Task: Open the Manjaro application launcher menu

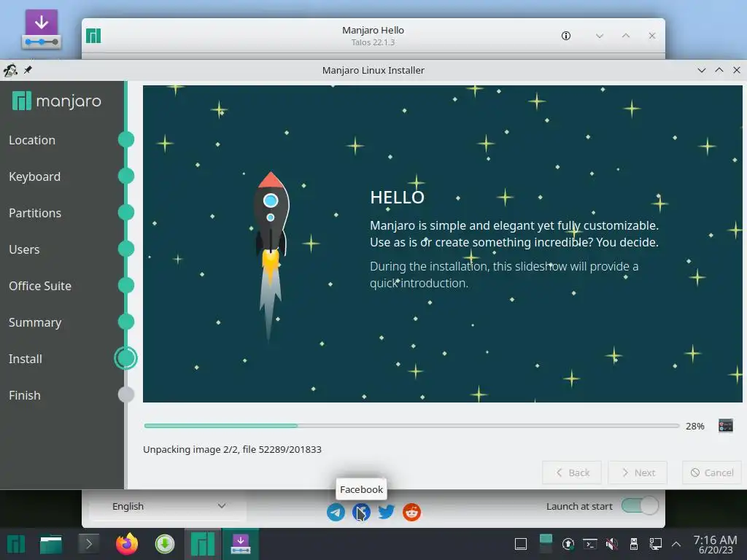Action: coord(16,544)
